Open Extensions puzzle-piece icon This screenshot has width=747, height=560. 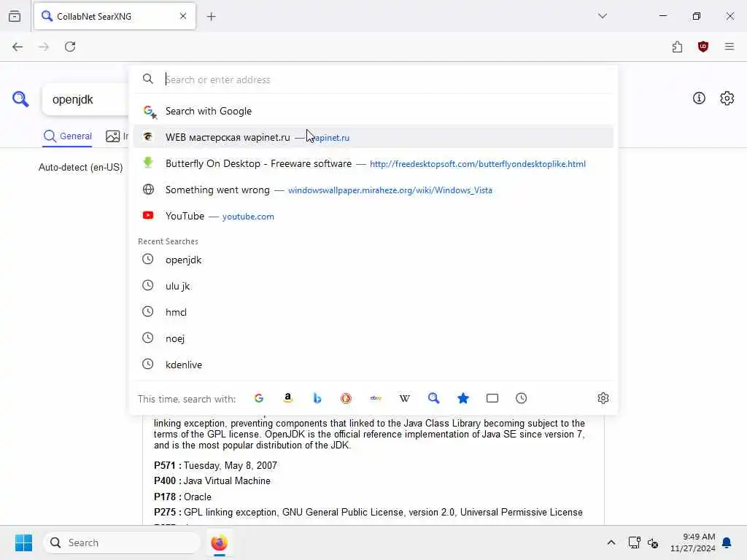click(677, 47)
